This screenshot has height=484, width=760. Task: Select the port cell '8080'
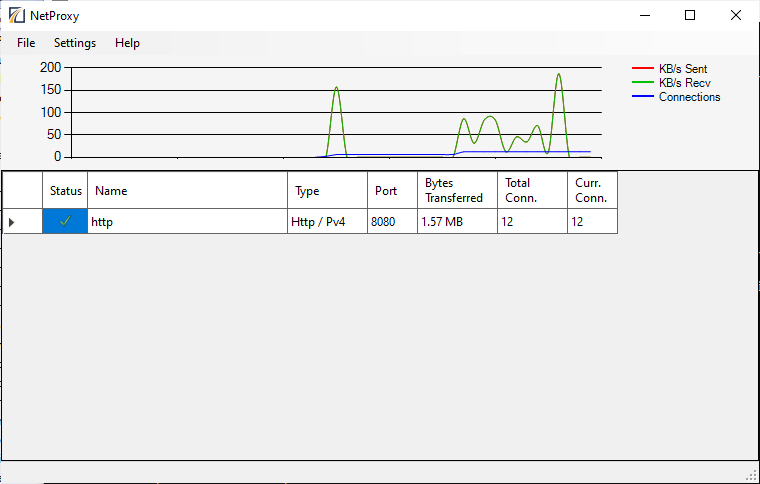pyautogui.click(x=393, y=221)
